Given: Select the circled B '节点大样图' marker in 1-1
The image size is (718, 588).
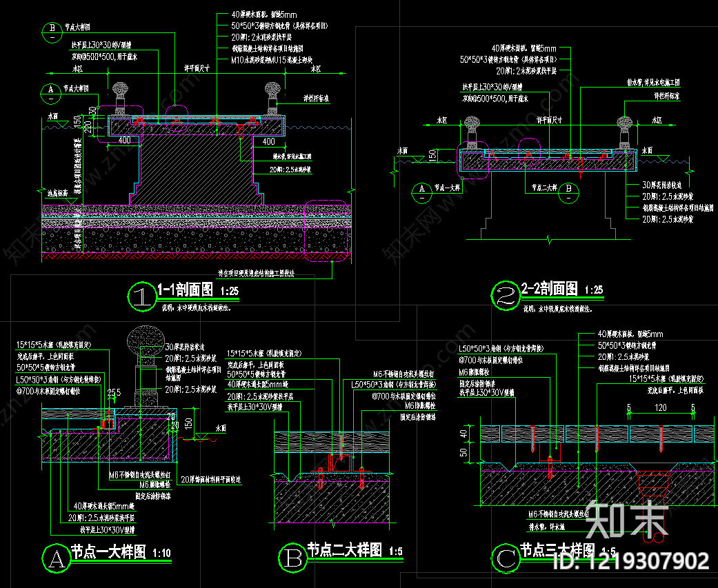Looking at the screenshot, I should click(x=52, y=32).
